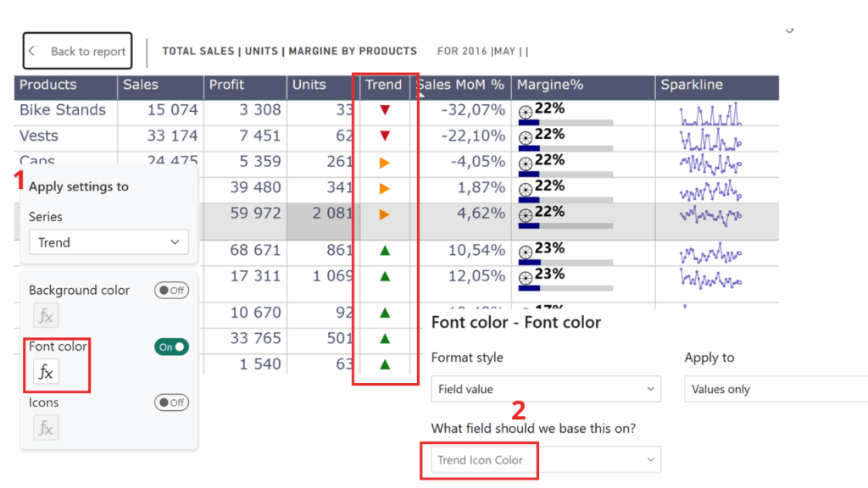868x488 pixels.
Task: Click the Font color fx button
Action: click(46, 372)
